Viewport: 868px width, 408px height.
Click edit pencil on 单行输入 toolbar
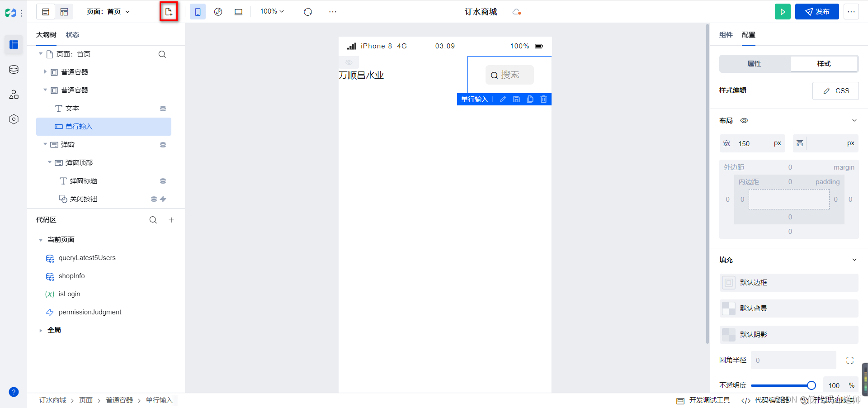(503, 99)
